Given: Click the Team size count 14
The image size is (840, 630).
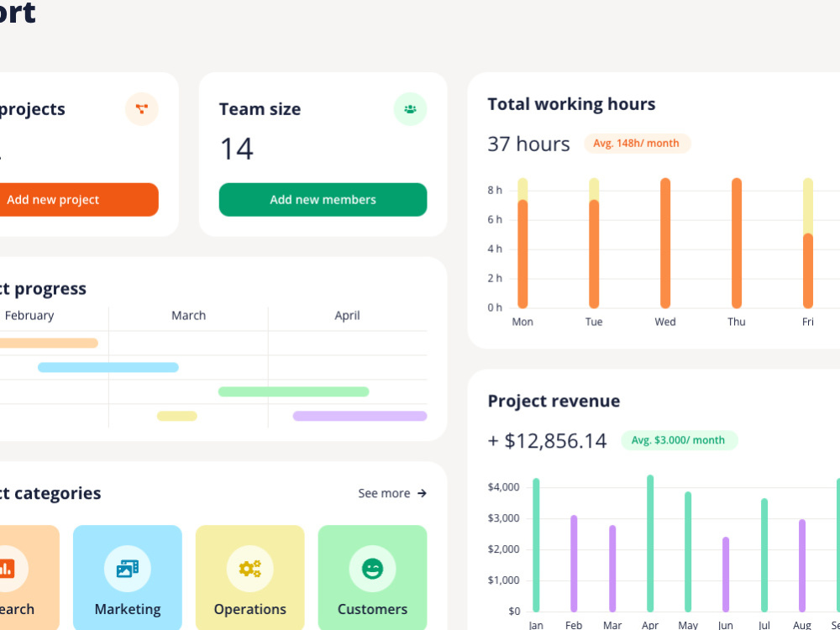Looking at the screenshot, I should 236,149.
